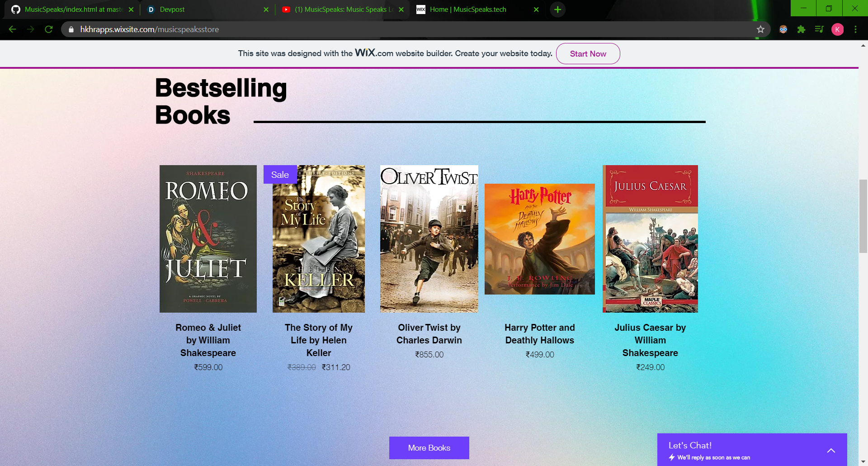
Task: Click the scrollbar up arrow
Action: click(863, 45)
